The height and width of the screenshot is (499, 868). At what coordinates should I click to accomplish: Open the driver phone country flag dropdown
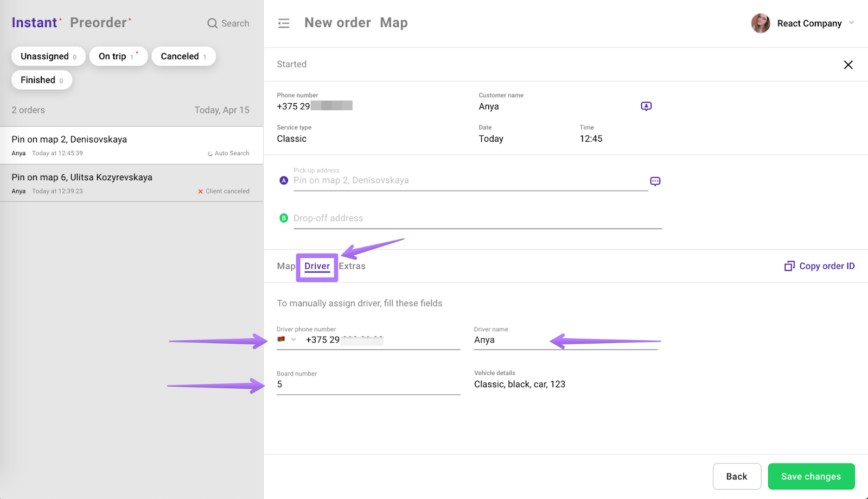287,340
